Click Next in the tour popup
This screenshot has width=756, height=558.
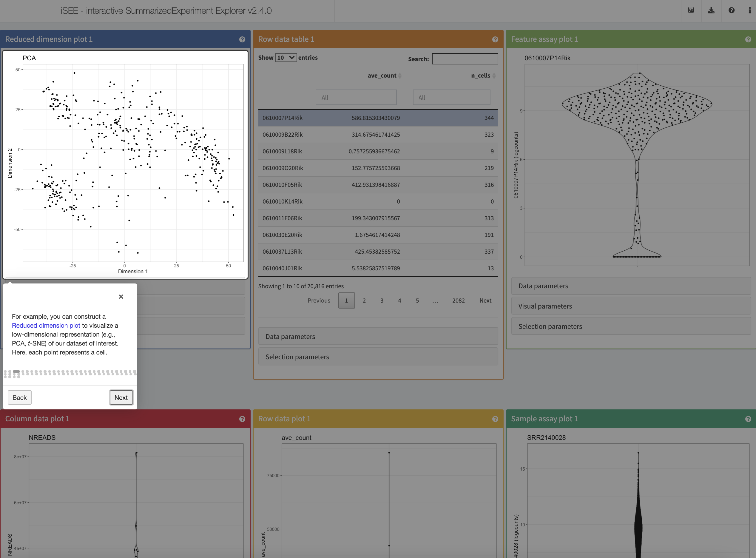coord(121,397)
